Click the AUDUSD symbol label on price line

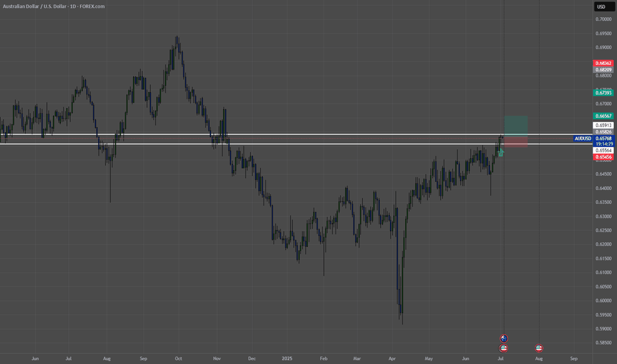583,138
